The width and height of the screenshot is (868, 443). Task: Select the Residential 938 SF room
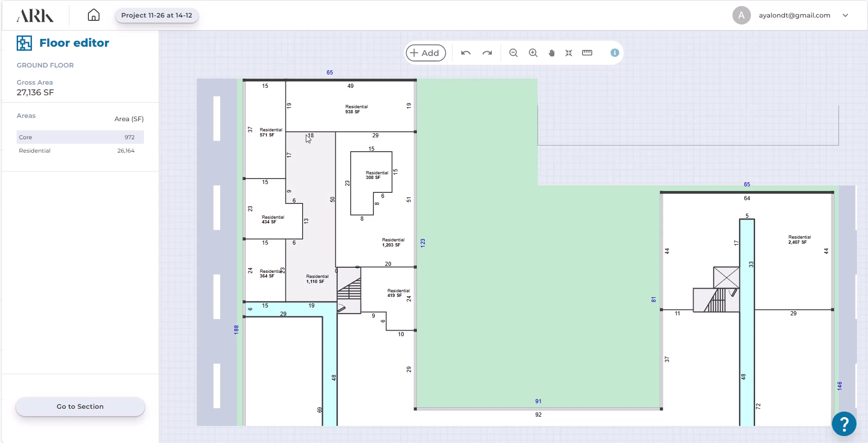(x=356, y=109)
